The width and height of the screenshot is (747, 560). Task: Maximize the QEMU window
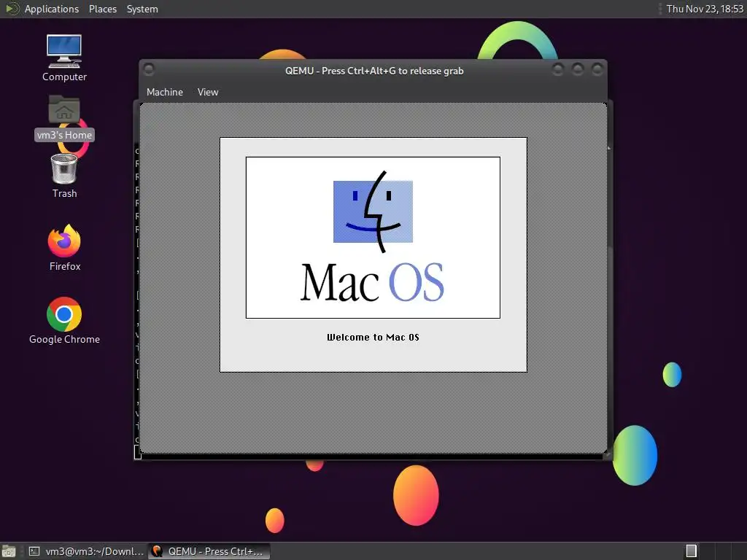click(x=578, y=69)
